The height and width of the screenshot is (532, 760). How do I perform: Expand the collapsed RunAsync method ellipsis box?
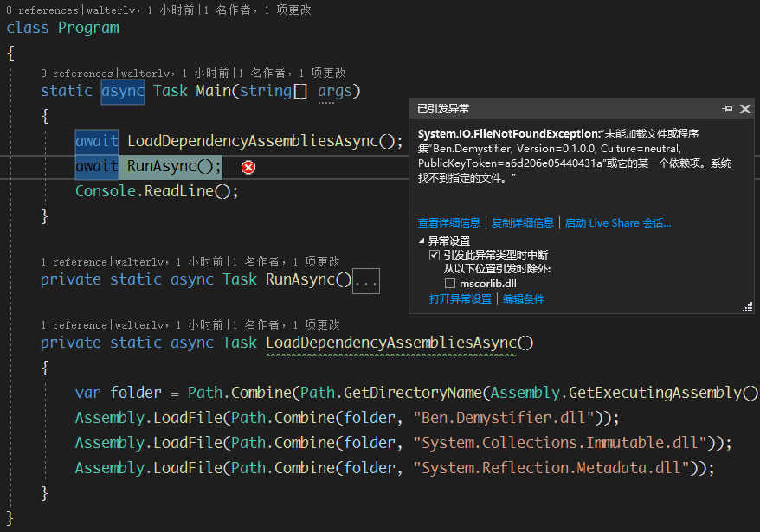pyautogui.click(x=366, y=280)
